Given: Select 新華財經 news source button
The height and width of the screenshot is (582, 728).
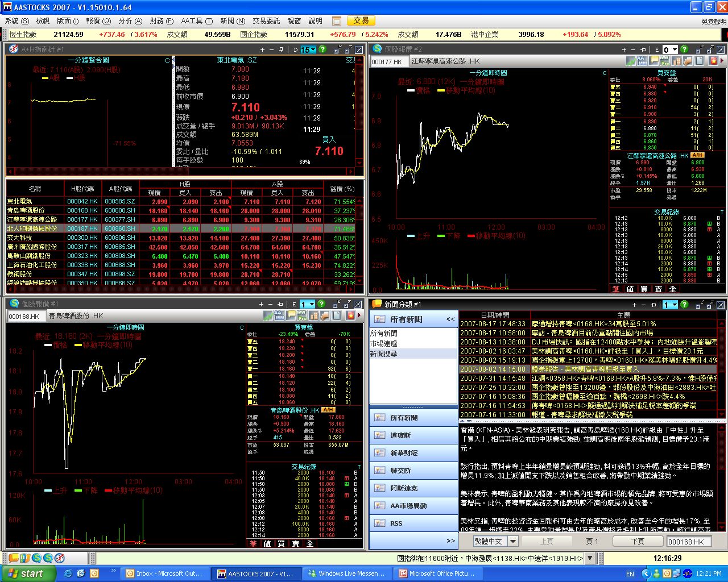Looking at the screenshot, I should (x=413, y=453).
